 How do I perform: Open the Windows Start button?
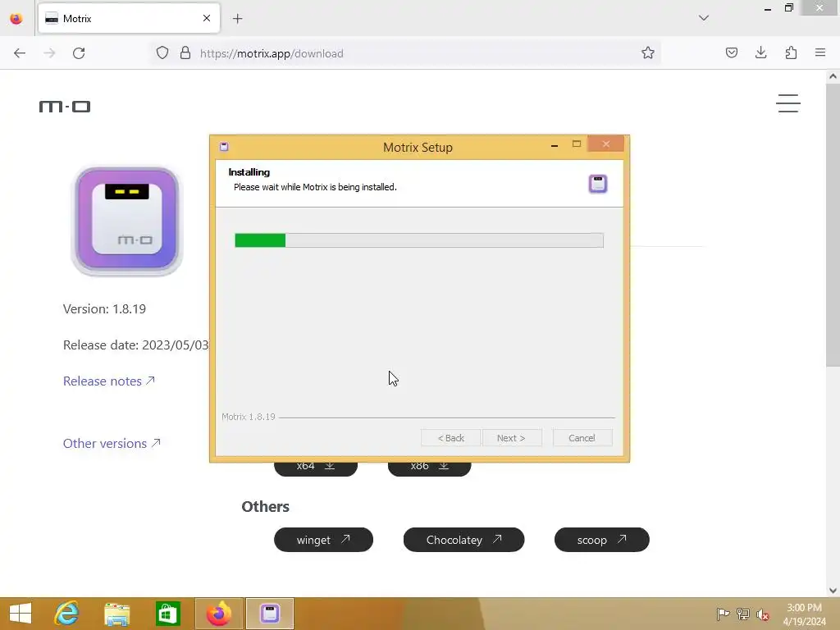(21, 614)
